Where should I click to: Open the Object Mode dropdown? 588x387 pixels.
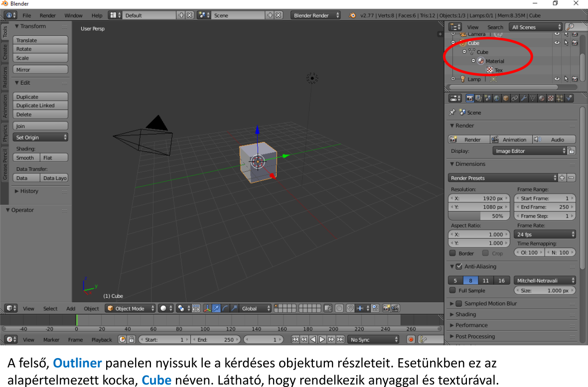130,308
